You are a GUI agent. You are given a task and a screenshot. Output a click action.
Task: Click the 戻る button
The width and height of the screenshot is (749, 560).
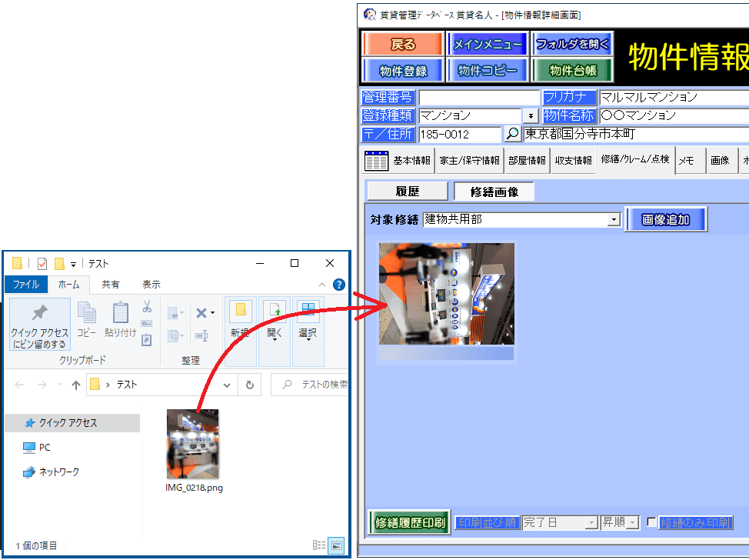click(x=402, y=45)
